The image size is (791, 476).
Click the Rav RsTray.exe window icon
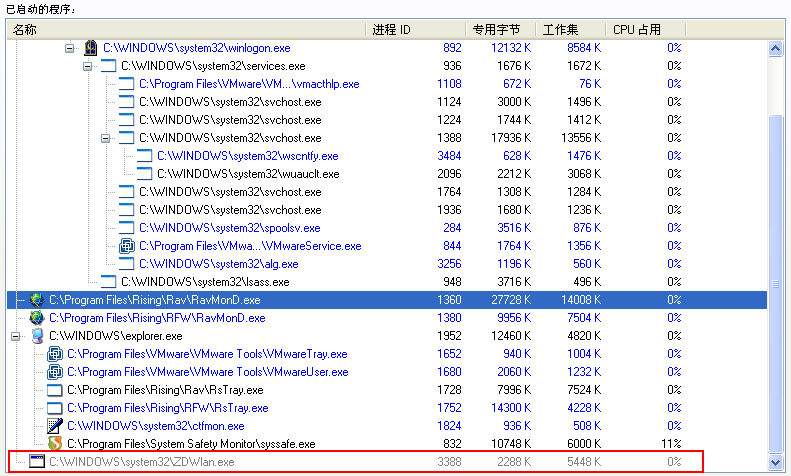click(x=54, y=390)
